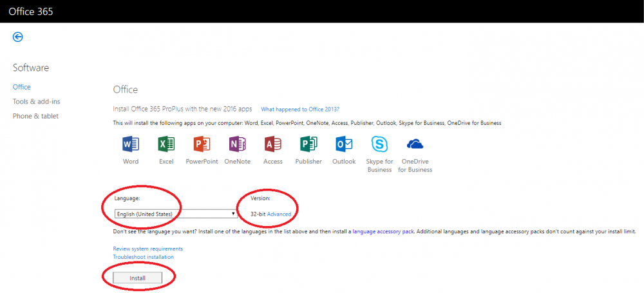Click the Advanced version link
Viewport: 644px width, 293px height.
point(279,214)
